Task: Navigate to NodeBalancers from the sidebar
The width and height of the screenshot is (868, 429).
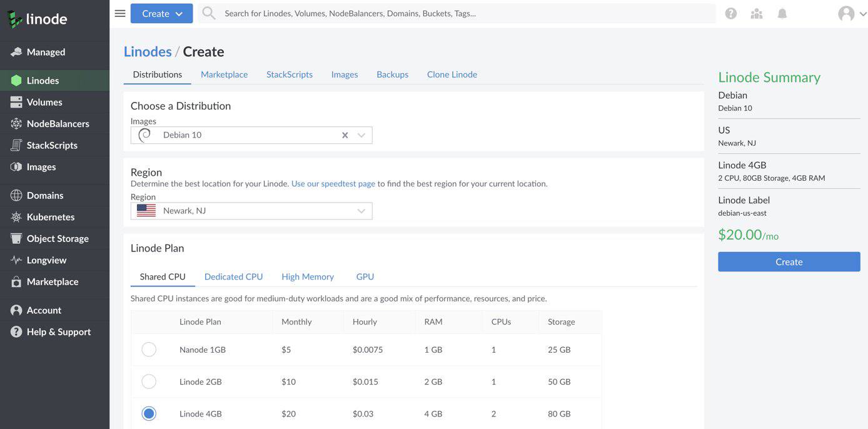Action: (x=56, y=123)
